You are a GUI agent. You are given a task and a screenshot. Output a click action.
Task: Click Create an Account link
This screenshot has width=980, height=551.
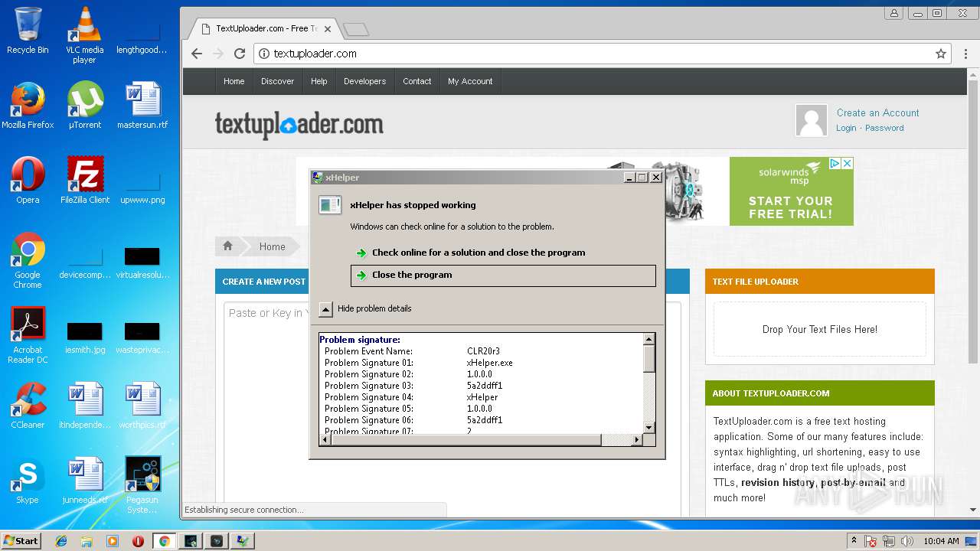click(877, 112)
